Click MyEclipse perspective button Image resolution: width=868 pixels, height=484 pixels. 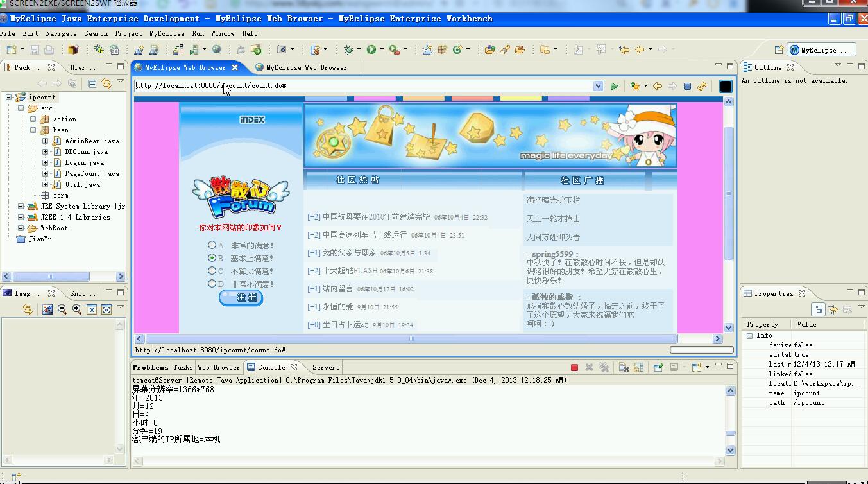(x=821, y=49)
